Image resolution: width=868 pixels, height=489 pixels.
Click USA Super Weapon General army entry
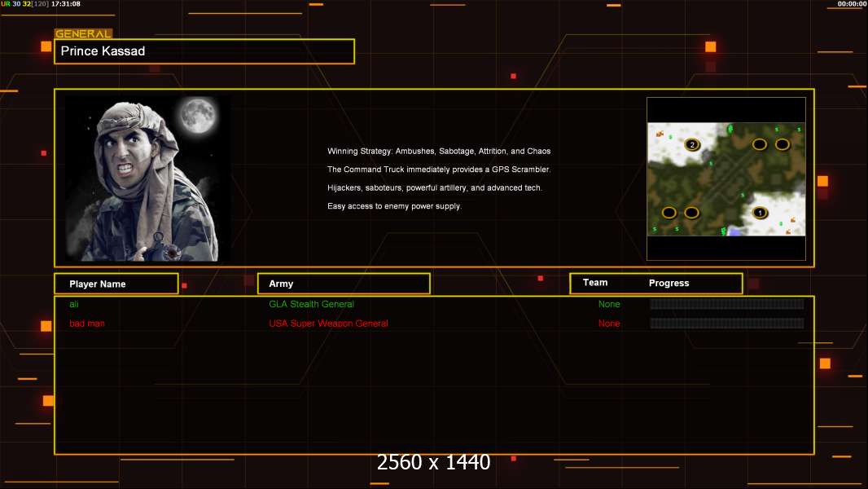(328, 324)
